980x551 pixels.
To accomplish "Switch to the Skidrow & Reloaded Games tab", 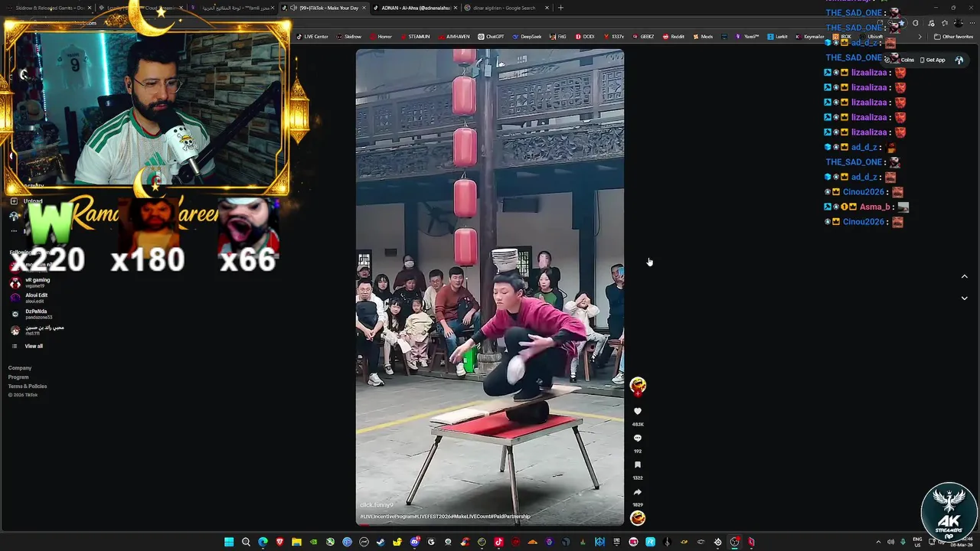I will click(50, 8).
